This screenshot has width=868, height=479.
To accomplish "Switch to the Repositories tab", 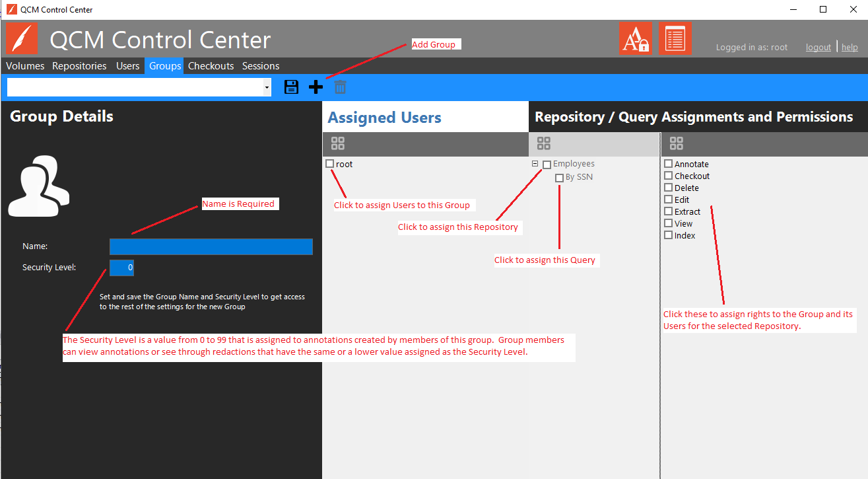I will point(79,66).
